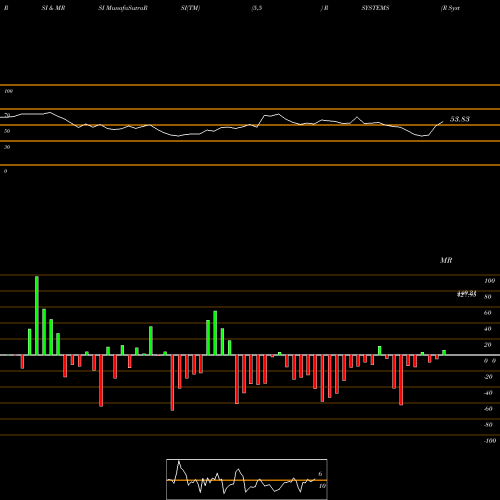Click the 'SI MunafaSutraR' header label

point(123,8)
